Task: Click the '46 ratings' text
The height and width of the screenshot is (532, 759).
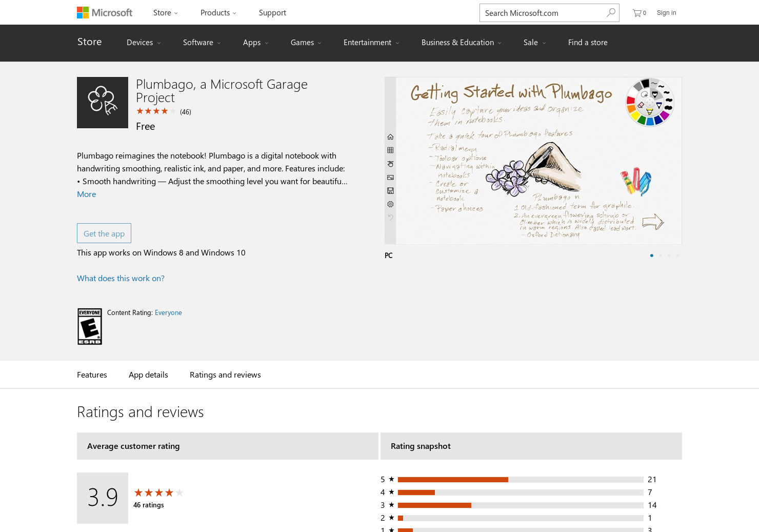Action: tap(149, 505)
